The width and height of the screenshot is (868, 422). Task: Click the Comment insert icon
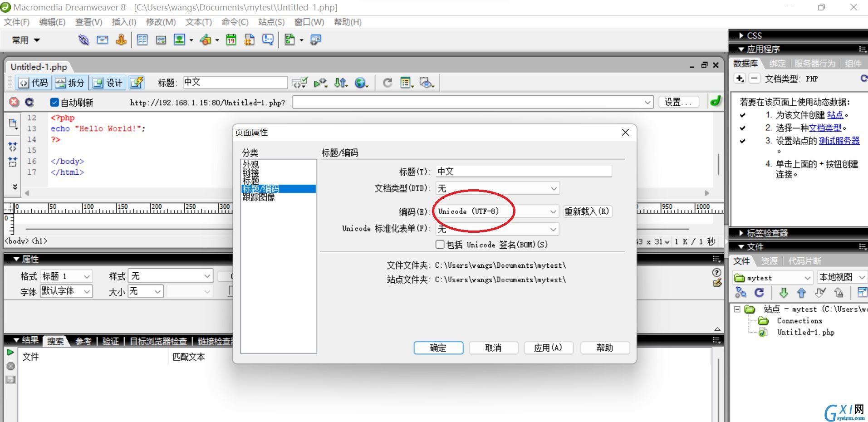tap(268, 40)
